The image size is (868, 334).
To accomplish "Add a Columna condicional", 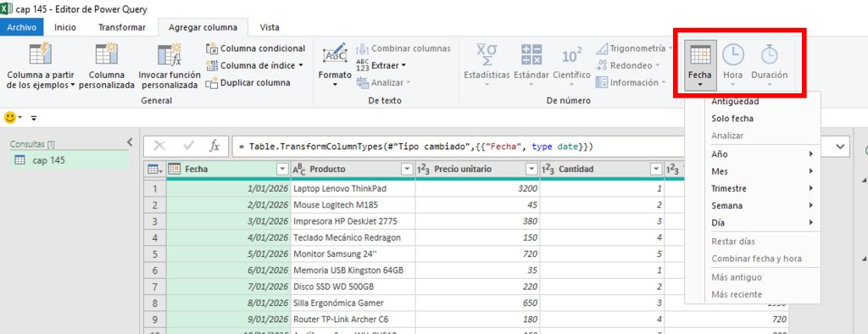I will click(256, 48).
